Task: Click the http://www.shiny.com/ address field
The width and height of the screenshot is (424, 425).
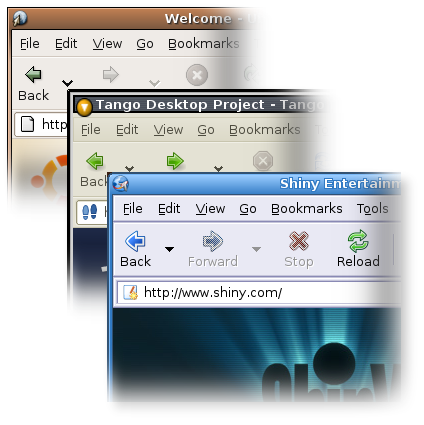Action: 259,293
